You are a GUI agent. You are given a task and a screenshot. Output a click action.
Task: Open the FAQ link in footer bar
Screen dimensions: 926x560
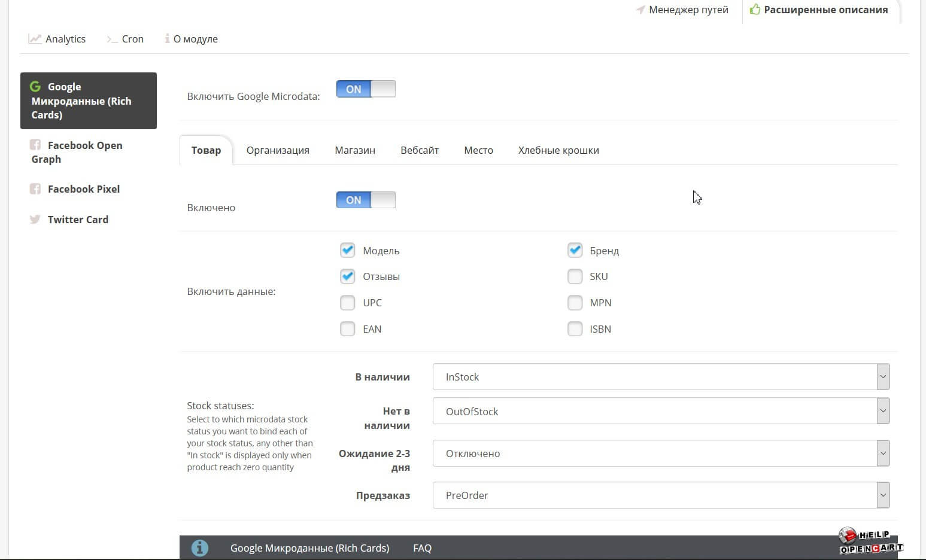(422, 548)
